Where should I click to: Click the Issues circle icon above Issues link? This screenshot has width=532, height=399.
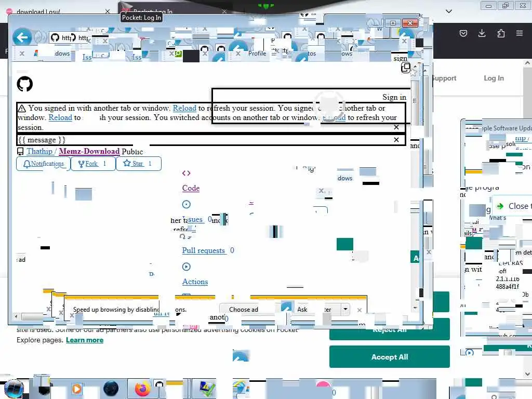pyautogui.click(x=187, y=204)
